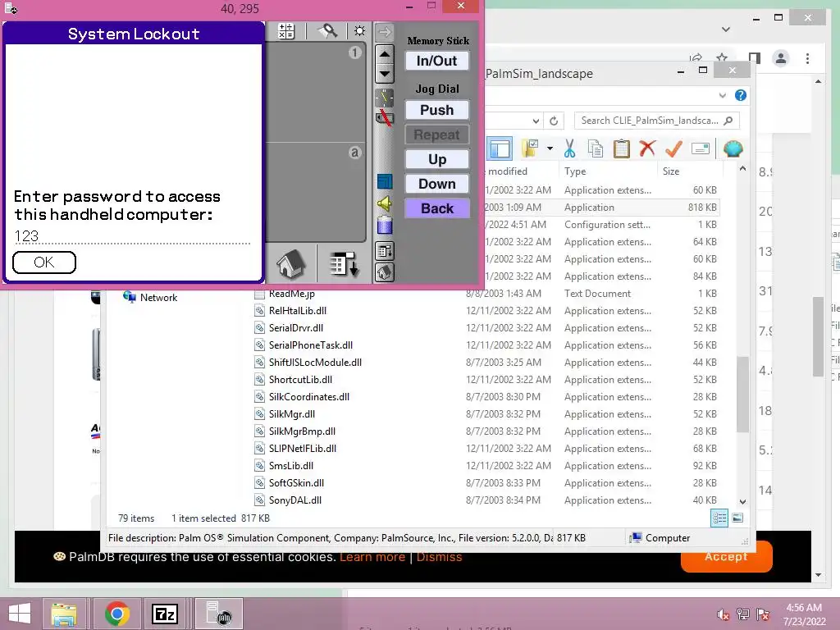Click the yellow speaker volume icon

(384, 203)
